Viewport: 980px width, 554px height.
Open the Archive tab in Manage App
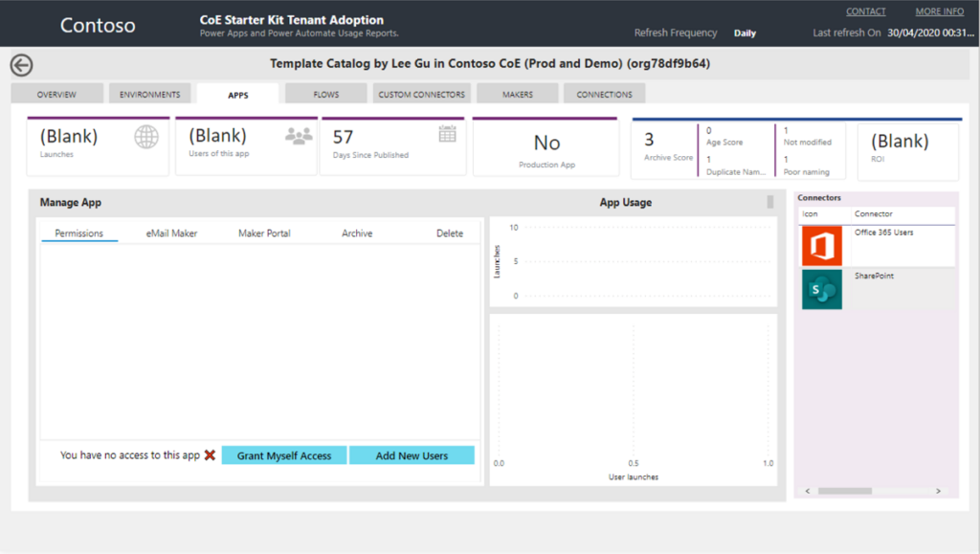pyautogui.click(x=356, y=233)
